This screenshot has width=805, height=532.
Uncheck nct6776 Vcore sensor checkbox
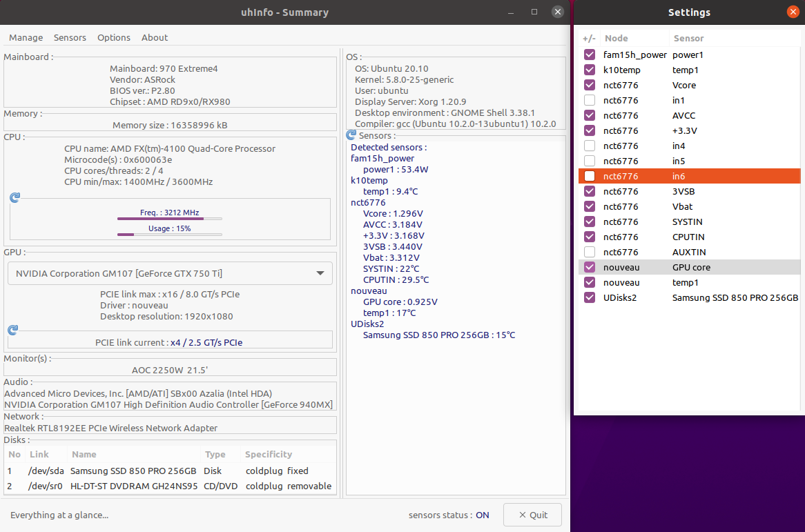point(590,85)
